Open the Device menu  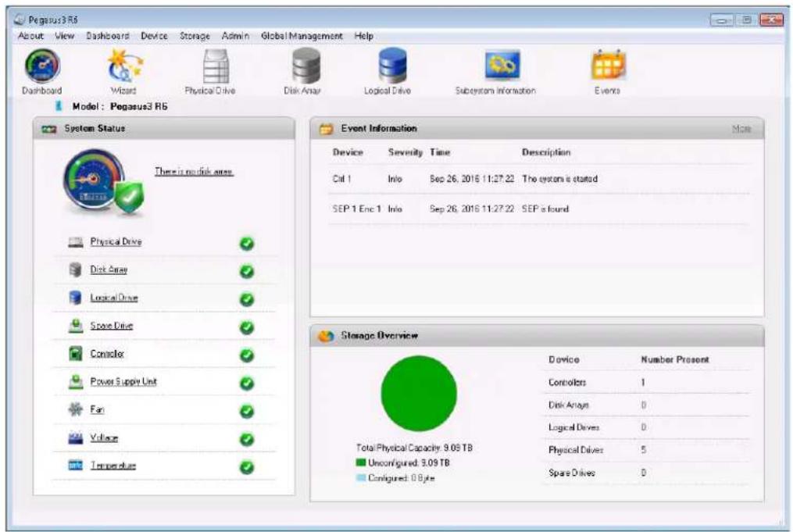coord(154,36)
